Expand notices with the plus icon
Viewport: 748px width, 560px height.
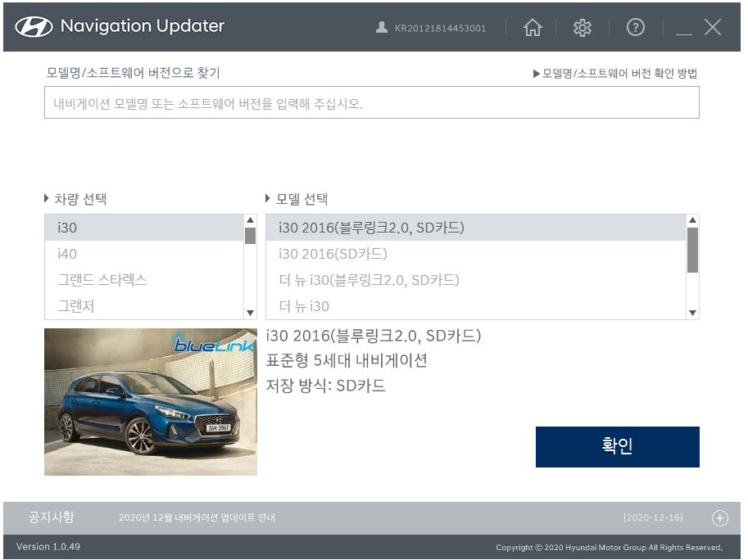click(720, 517)
